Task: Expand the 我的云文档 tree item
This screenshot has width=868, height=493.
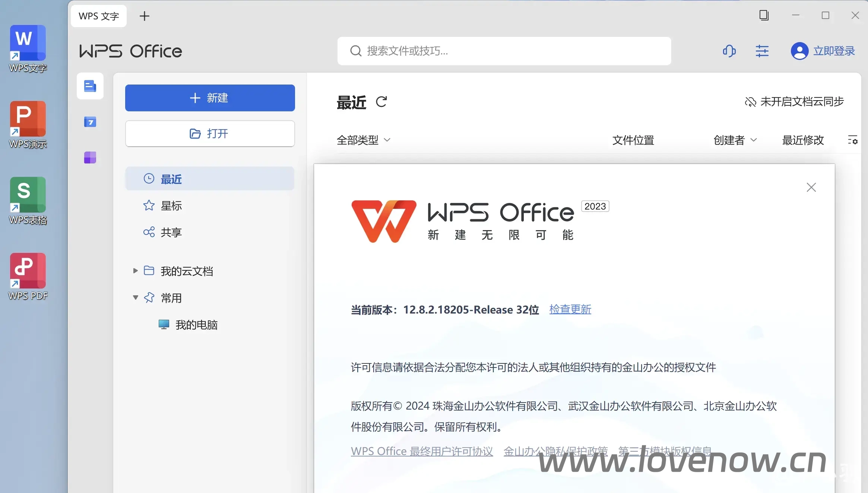Action: coord(135,271)
